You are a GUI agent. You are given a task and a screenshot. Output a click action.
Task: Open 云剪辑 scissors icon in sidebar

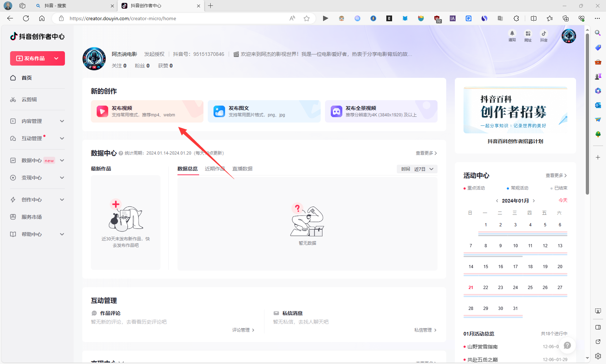(x=13, y=99)
